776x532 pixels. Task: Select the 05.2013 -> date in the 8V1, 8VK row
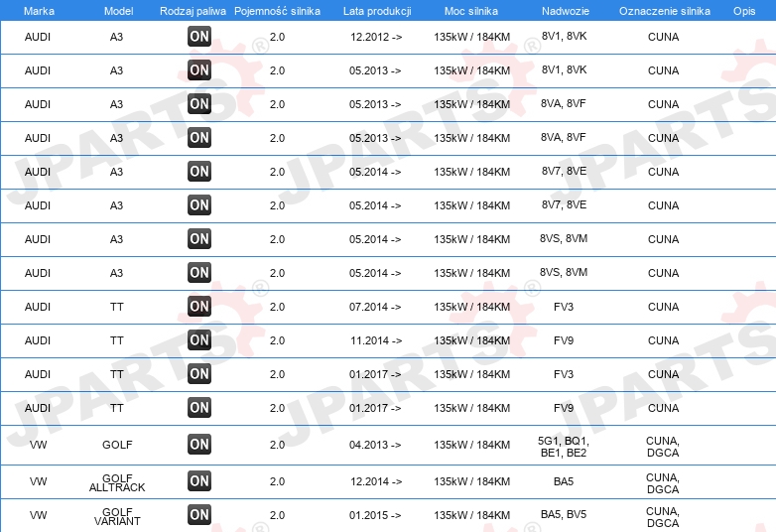pos(375,70)
